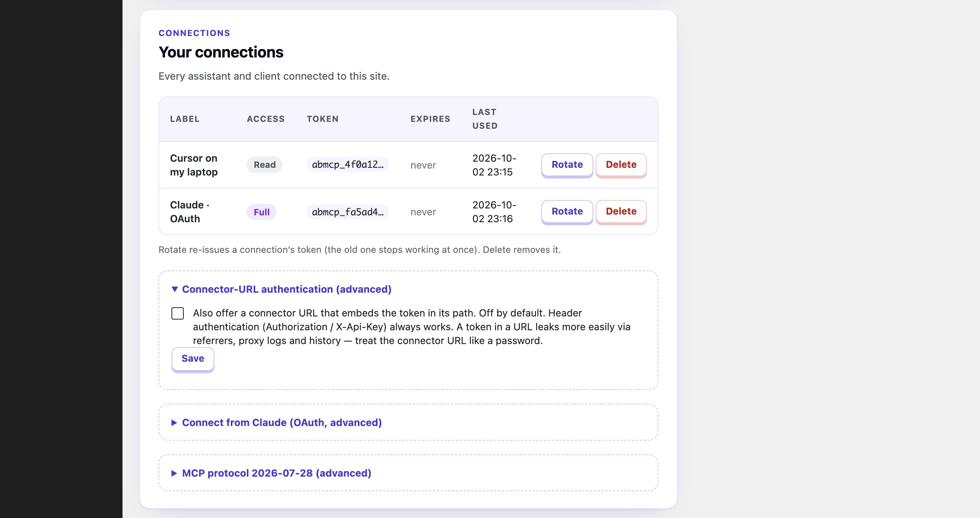
Task: Click the Read access badge
Action: [x=265, y=165]
